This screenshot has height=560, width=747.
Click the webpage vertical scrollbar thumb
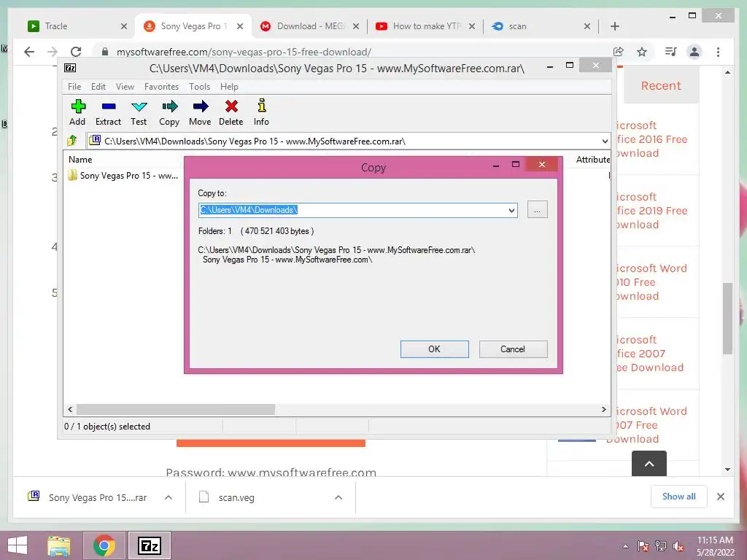tap(727, 318)
